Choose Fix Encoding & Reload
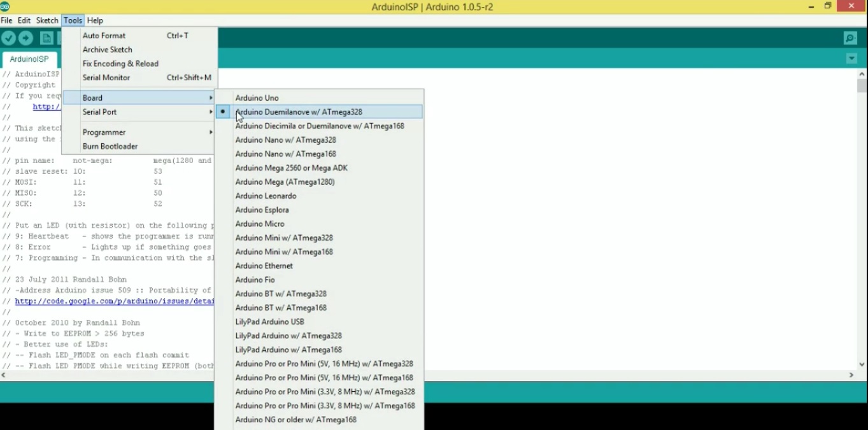868x430 pixels. [139, 64]
